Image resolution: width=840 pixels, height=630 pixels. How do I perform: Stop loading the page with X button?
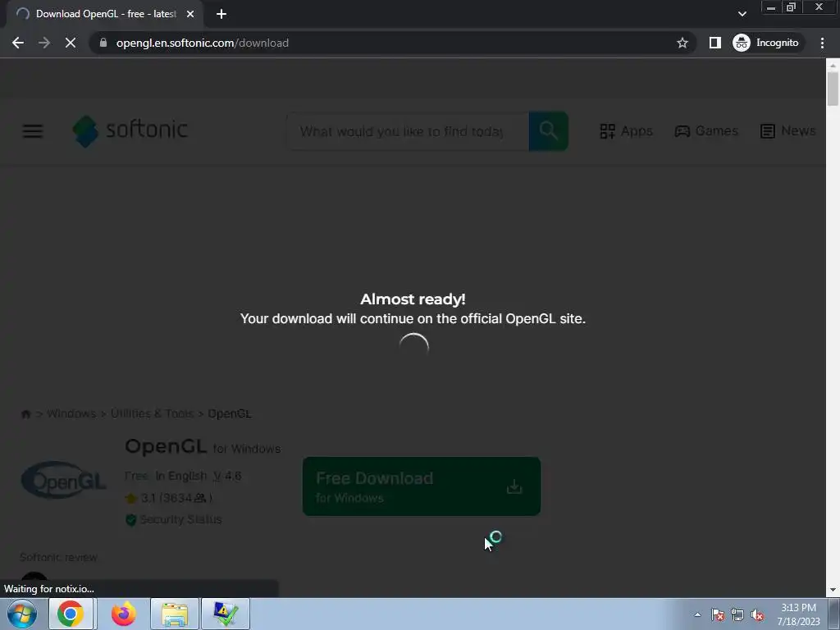tap(71, 43)
